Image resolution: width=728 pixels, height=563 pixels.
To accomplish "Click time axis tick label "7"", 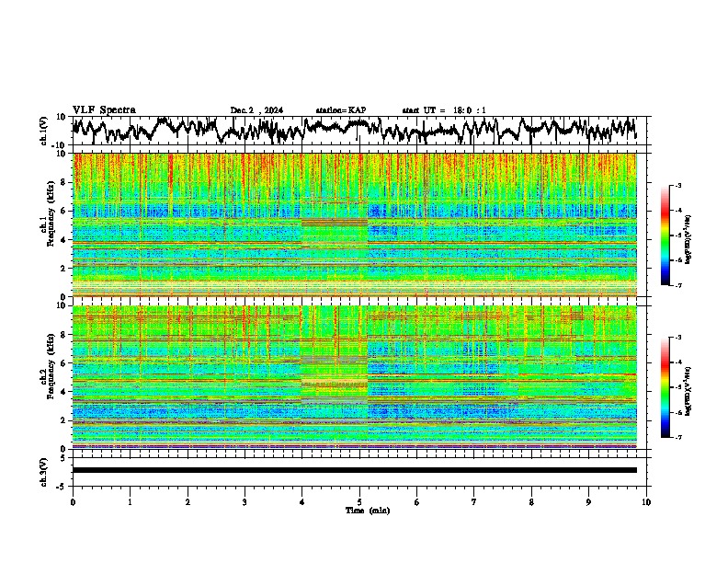I will tap(474, 502).
